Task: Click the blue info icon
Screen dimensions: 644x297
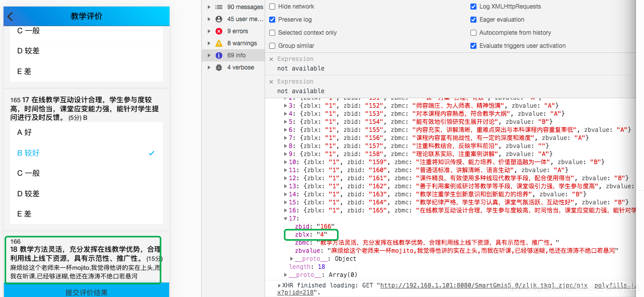Action: pyautogui.click(x=219, y=55)
